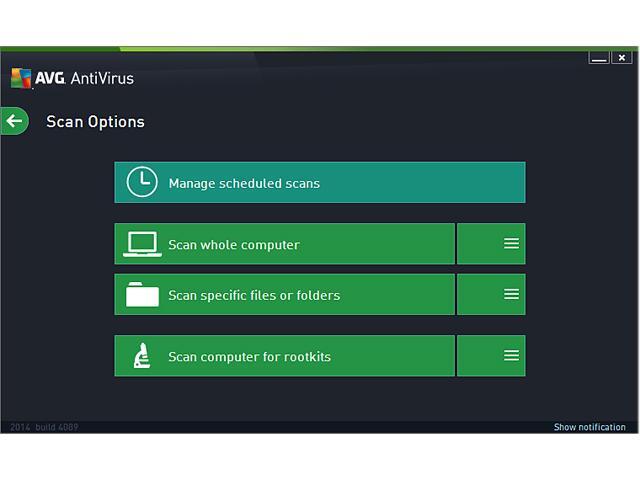Screen dimensions: 640x480
Task: Click the green back arrow button
Action: coord(14,121)
